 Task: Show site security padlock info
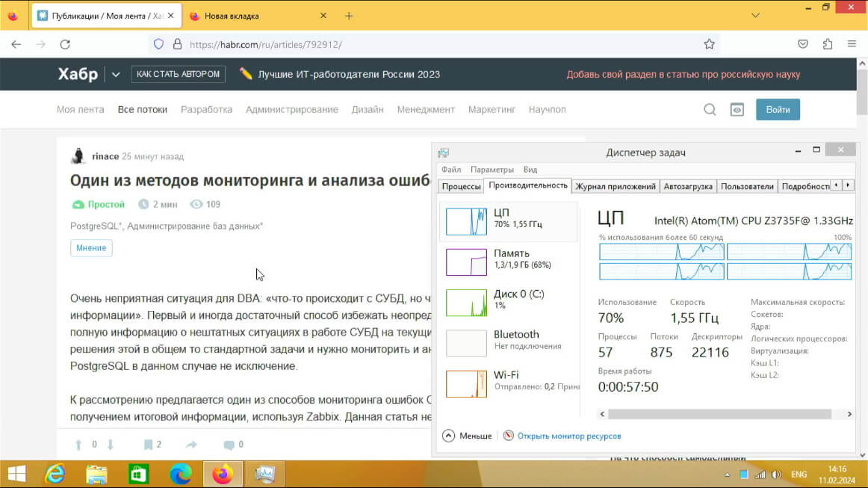pos(177,44)
